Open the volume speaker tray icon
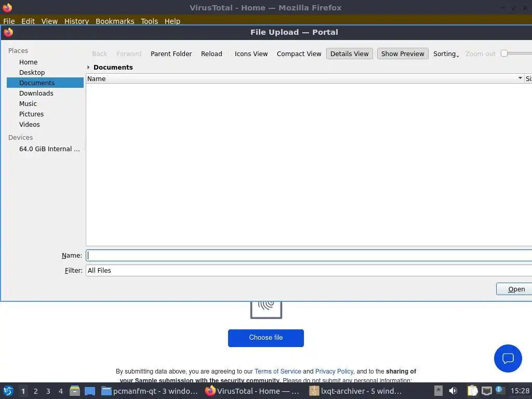 pyautogui.click(x=453, y=391)
